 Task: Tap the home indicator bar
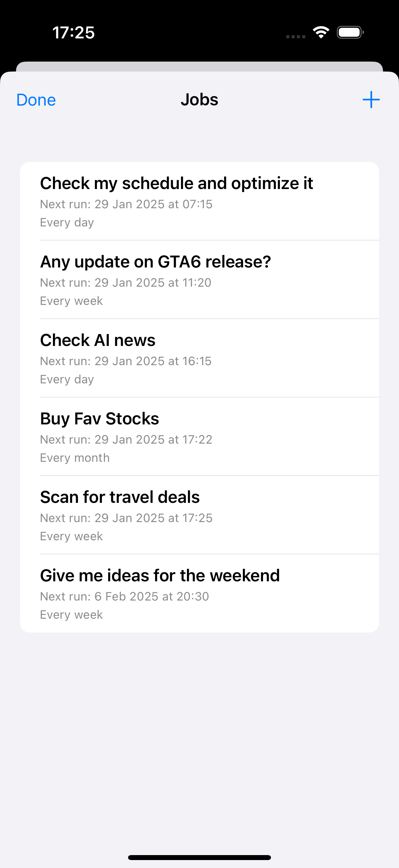pos(199,857)
